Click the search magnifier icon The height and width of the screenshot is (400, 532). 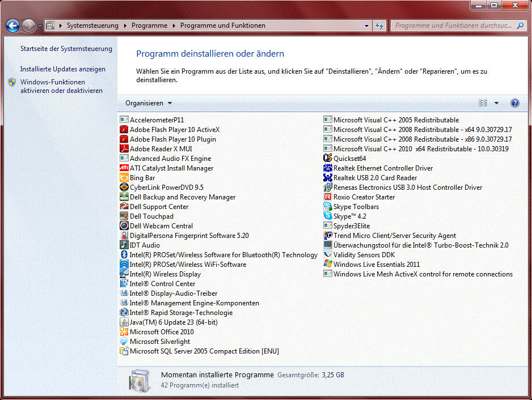click(x=520, y=25)
